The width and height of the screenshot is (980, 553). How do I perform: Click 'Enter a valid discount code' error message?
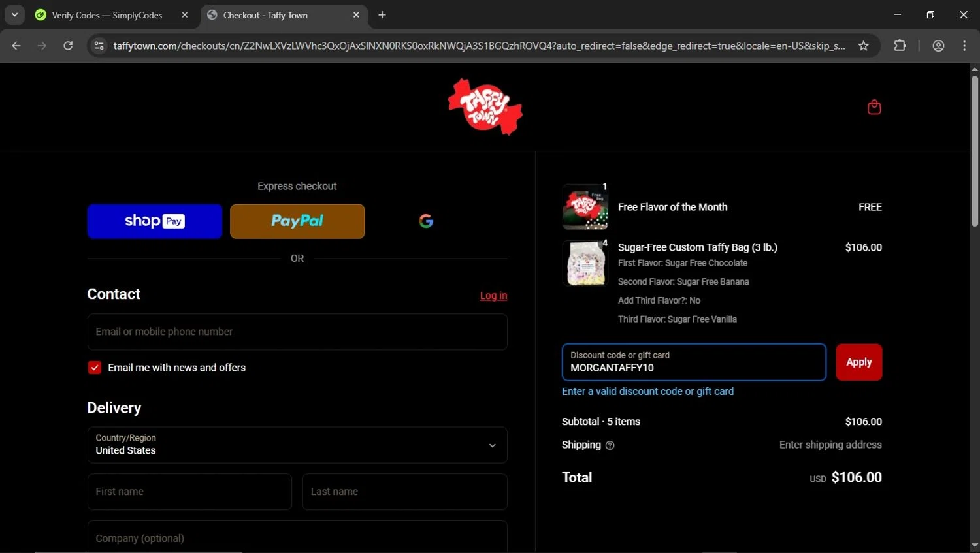point(647,392)
